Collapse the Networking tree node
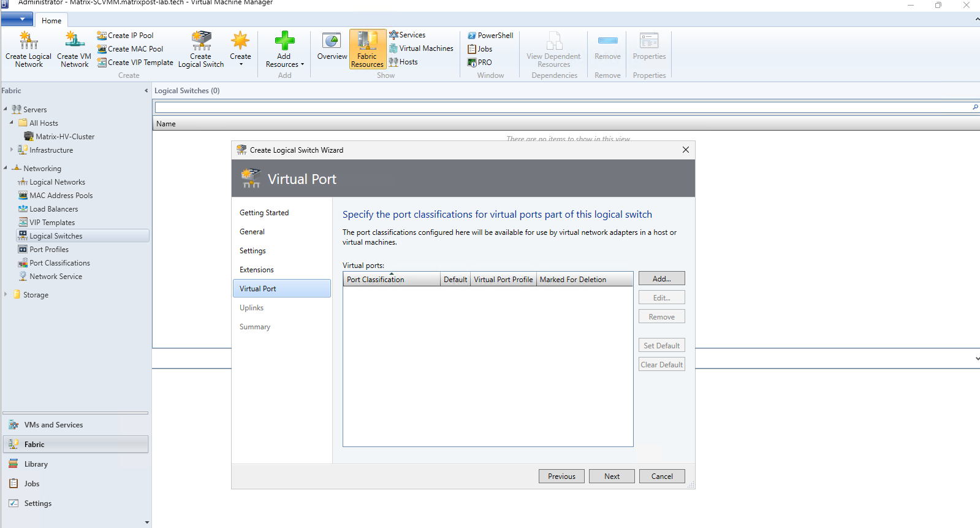The image size is (980, 528). click(6, 168)
